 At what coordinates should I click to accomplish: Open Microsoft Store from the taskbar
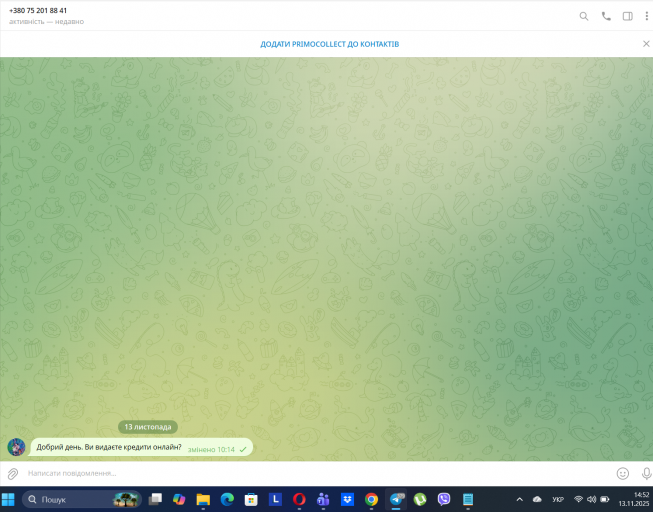click(251, 499)
